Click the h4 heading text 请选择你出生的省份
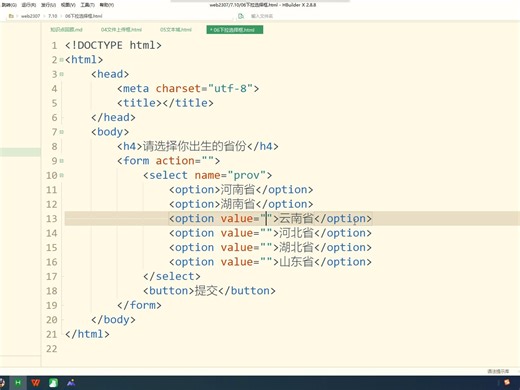520x390 pixels. tap(195, 146)
